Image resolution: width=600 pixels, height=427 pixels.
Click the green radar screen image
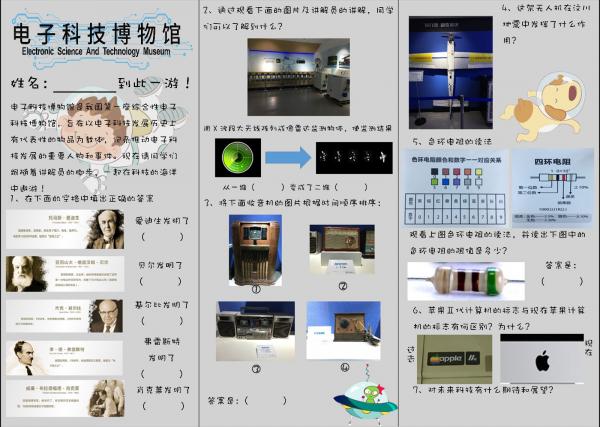(238, 157)
